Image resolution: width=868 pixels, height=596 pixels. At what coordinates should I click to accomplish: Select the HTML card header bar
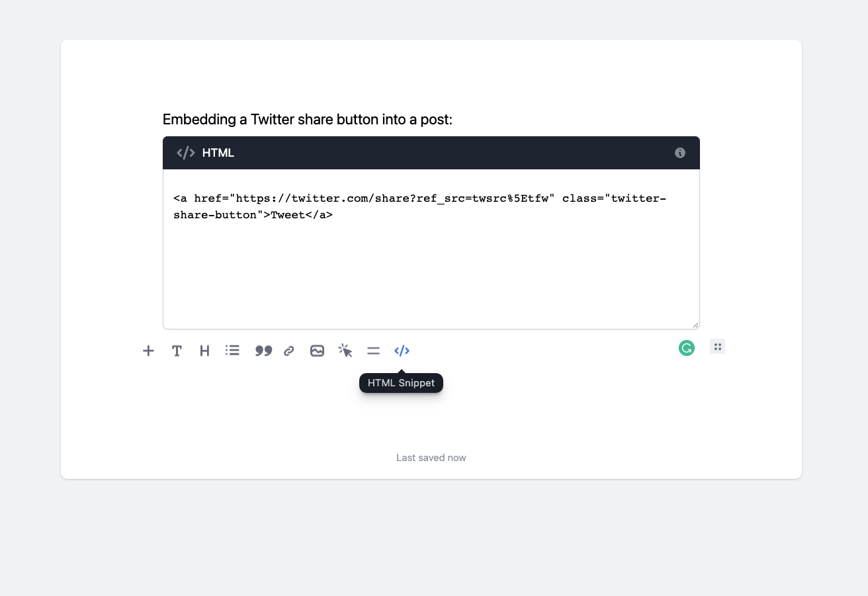click(431, 153)
